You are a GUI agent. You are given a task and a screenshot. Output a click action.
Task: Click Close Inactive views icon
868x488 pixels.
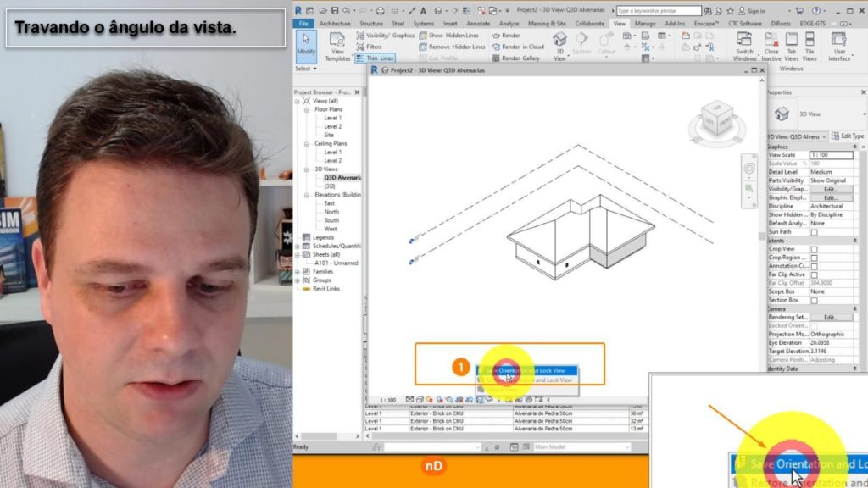point(771,47)
